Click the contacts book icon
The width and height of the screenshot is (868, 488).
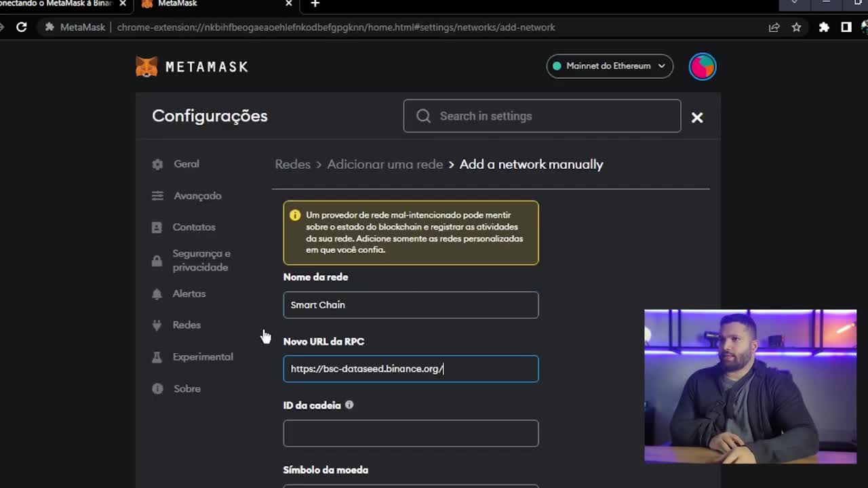click(157, 227)
